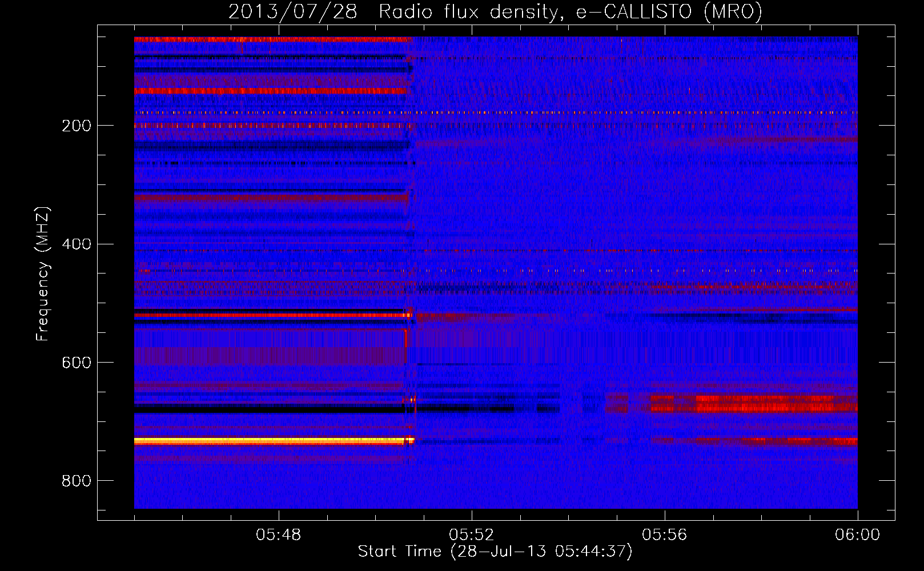Click the 'Start Time (28-Jul-13 05:44:37)' label
Viewport: 924px width, 571px height.
(x=495, y=551)
